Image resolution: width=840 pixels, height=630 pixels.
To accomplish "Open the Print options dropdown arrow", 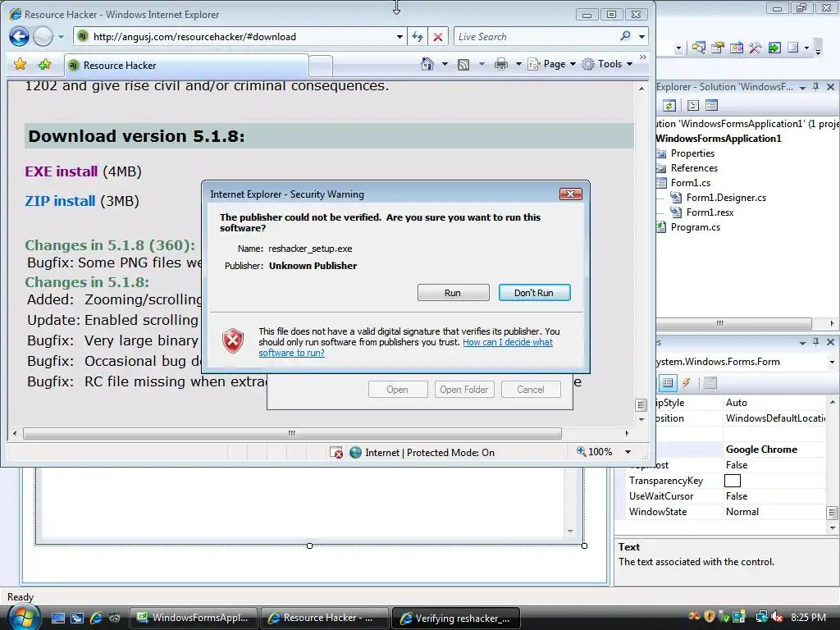I will click(x=518, y=64).
